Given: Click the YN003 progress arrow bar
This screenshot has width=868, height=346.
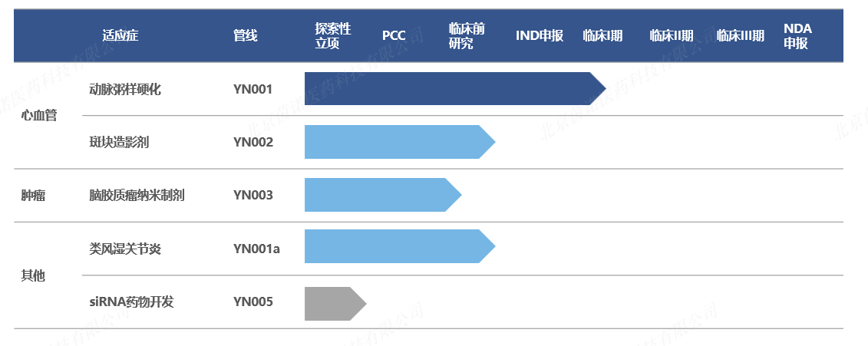Looking at the screenshot, I should (x=383, y=195).
